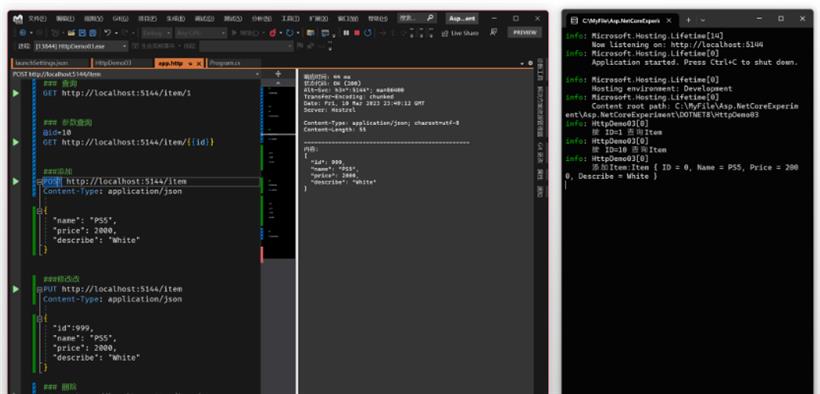Viewport: 820px width, 394px height.
Task: Close the app.http tab
Action: pos(200,63)
